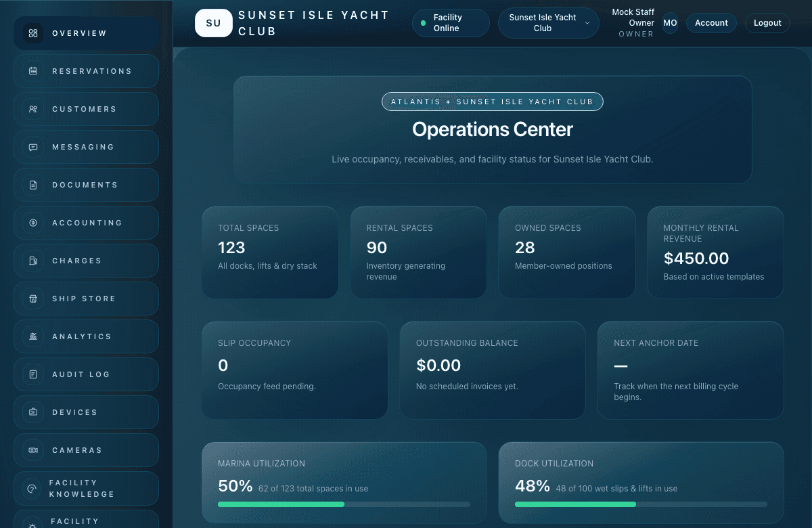Open the Total Spaces card
The image size is (812, 528).
pyautogui.click(x=270, y=252)
